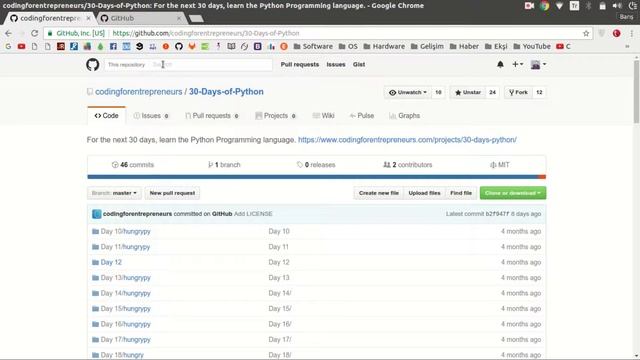The image size is (640, 360).
Task: Open the YouTube bookmarks folder
Action: pyautogui.click(x=532, y=47)
